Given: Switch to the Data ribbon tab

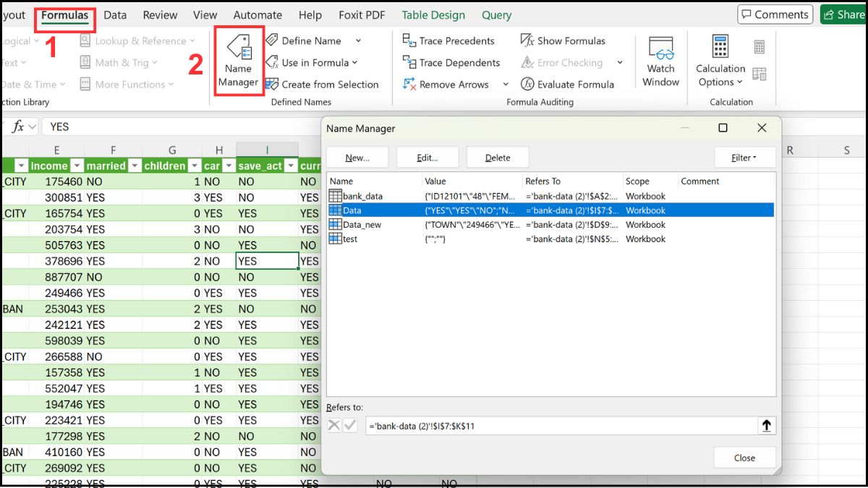Looking at the screenshot, I should [x=114, y=14].
